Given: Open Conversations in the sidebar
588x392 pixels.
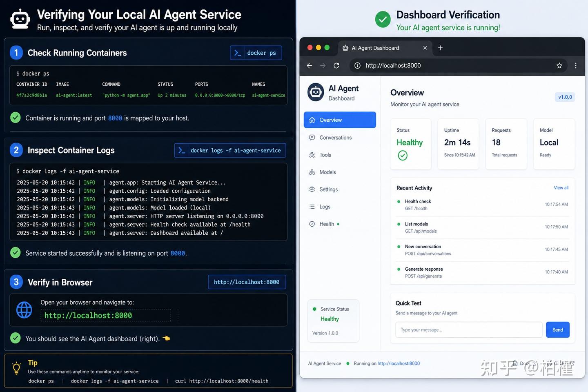Looking at the screenshot, I should point(340,138).
